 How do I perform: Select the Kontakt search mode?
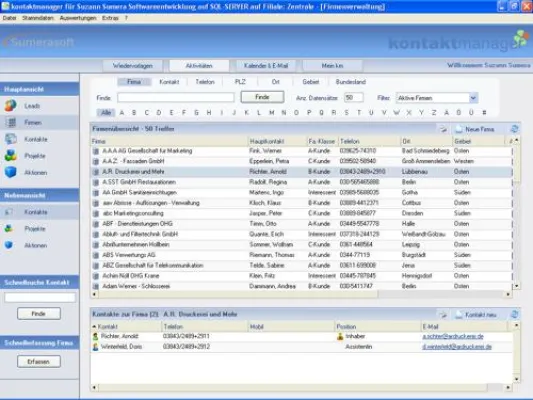pos(169,82)
